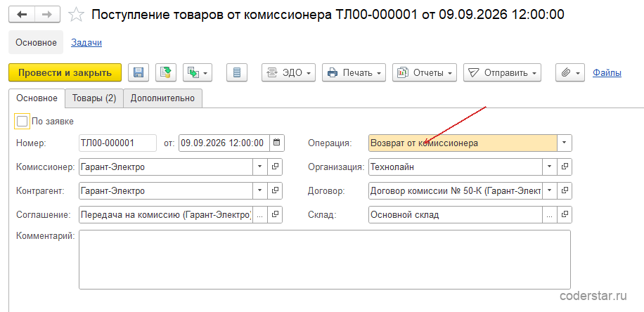Post the document with the green-arrow icon

point(166,72)
